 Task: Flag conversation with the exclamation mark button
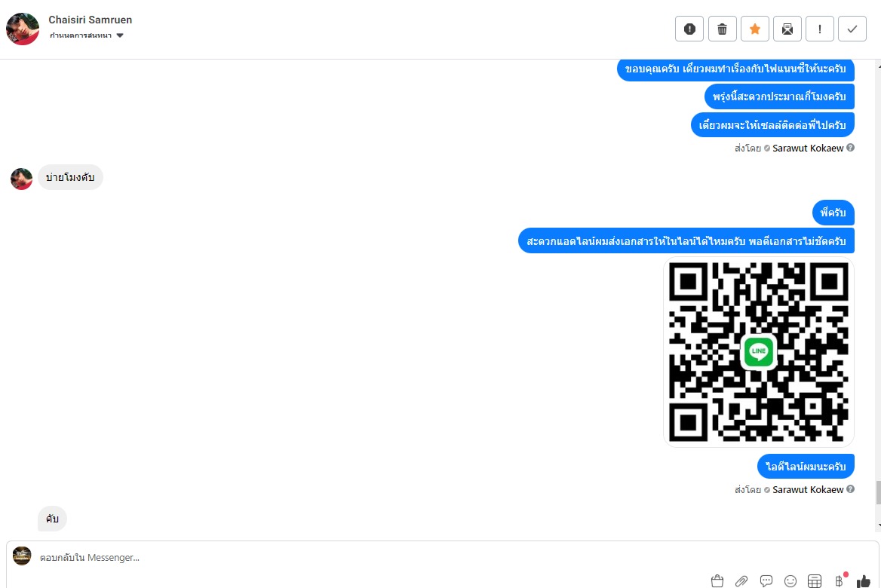[x=820, y=29]
